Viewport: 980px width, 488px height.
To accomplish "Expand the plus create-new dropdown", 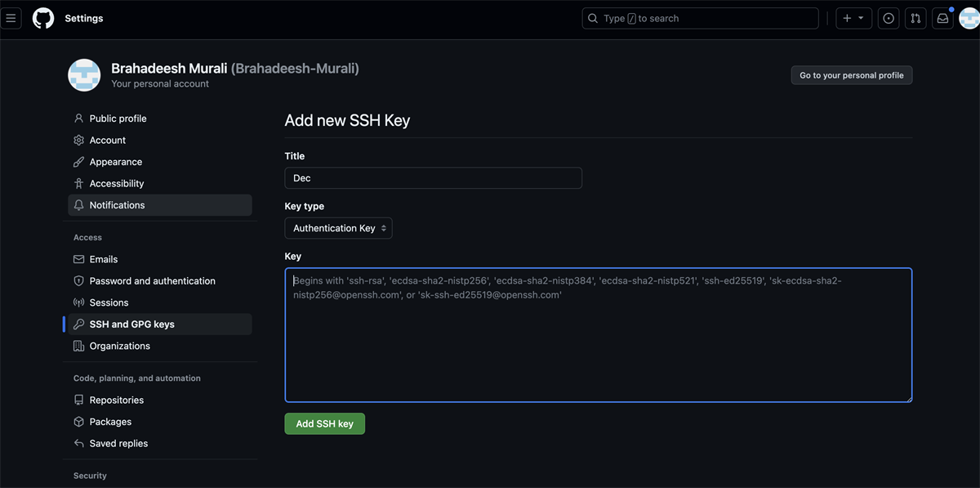I will point(853,18).
